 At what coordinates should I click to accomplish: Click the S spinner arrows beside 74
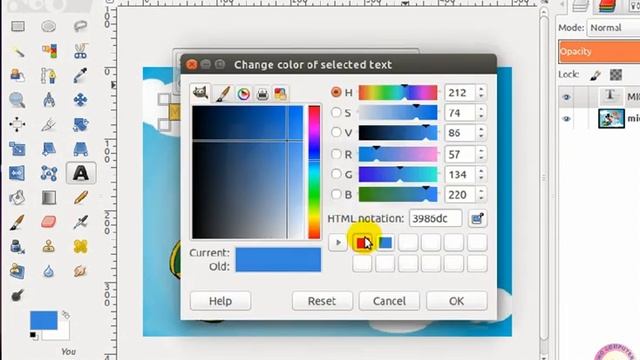click(x=481, y=112)
